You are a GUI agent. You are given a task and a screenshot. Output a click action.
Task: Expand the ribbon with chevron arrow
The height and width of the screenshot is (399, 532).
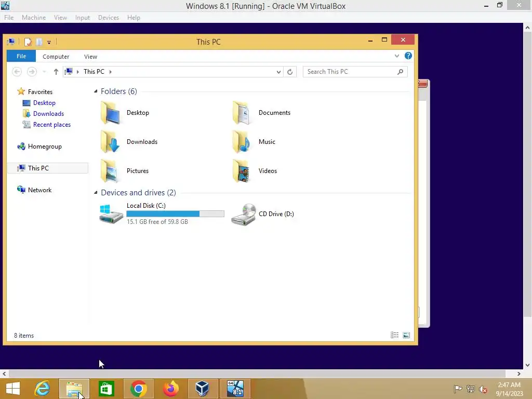pos(396,56)
